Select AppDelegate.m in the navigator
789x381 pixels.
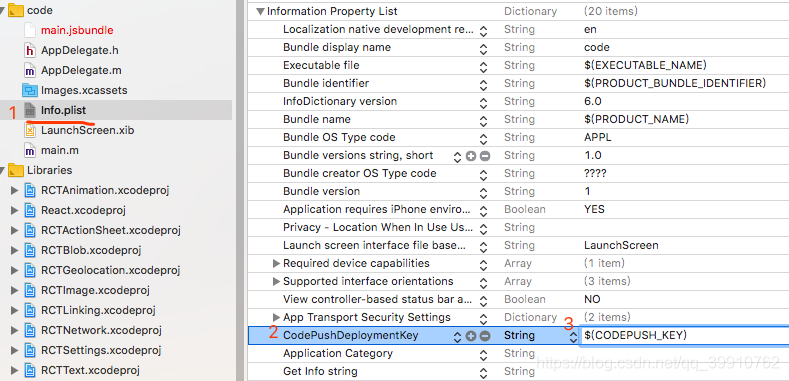click(x=81, y=70)
